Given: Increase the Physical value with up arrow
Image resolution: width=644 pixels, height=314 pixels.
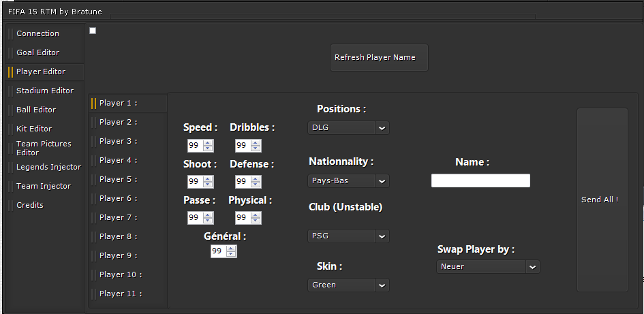Looking at the screenshot, I should click(x=256, y=215).
